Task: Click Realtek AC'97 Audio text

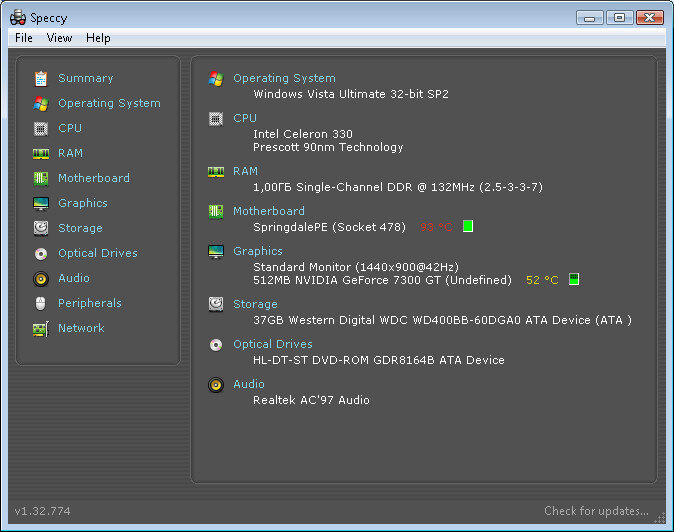Action: tap(311, 400)
